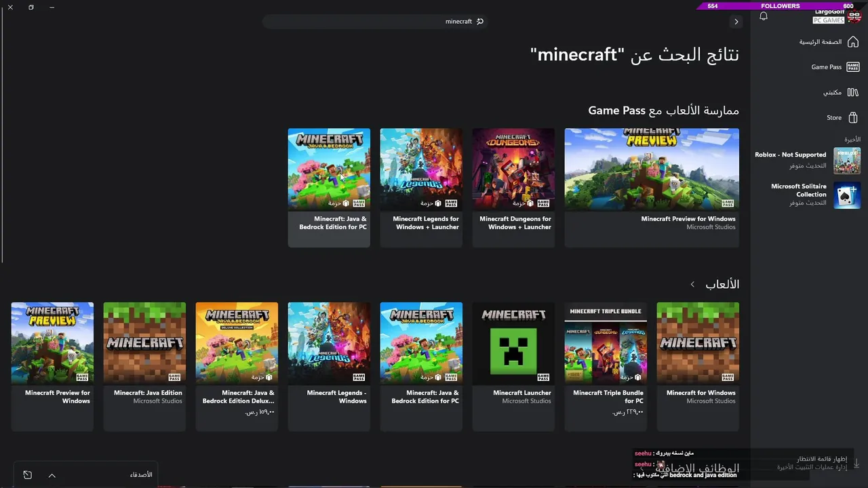The image size is (868, 488).
Task: Open Minecraft Legends for Windows + Launcher
Action: [421, 188]
